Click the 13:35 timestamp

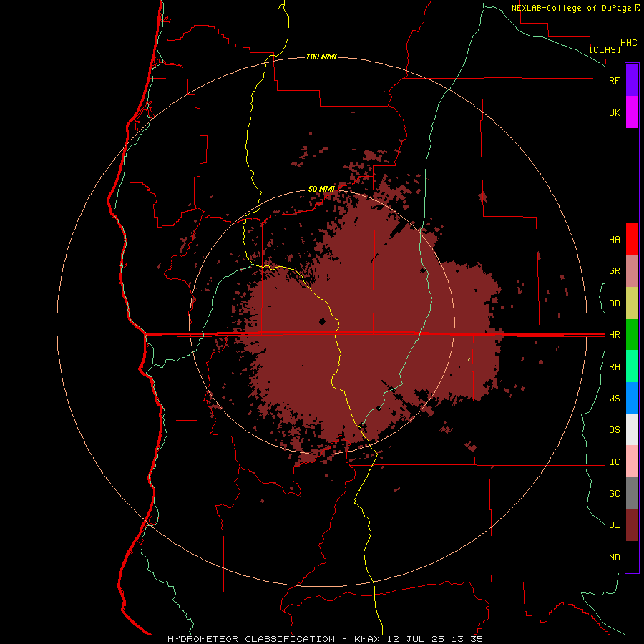click(x=466, y=639)
